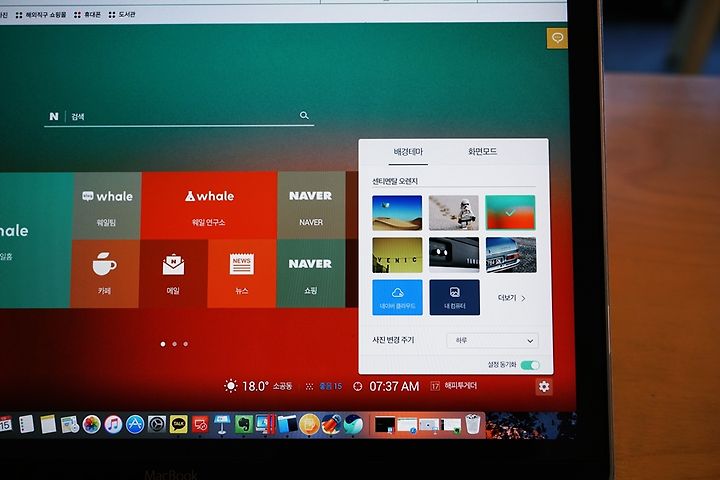Launch Reminders from the Dock
This screenshot has width=720, height=480.
click(x=26, y=424)
